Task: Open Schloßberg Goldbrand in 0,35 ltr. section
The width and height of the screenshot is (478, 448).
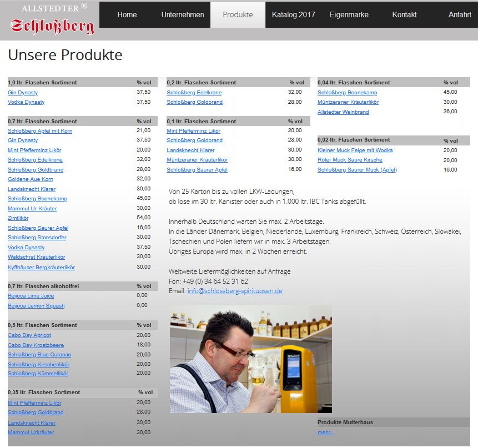Action: (x=36, y=412)
